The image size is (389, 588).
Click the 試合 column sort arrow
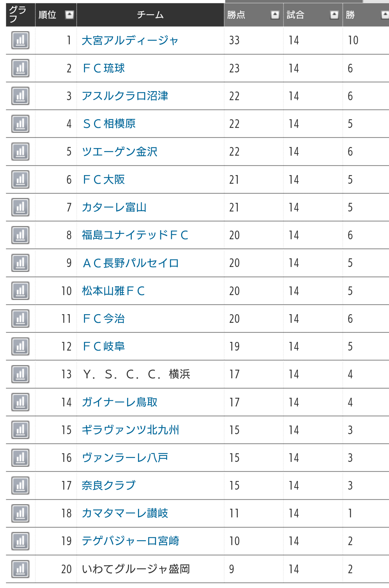click(x=334, y=15)
